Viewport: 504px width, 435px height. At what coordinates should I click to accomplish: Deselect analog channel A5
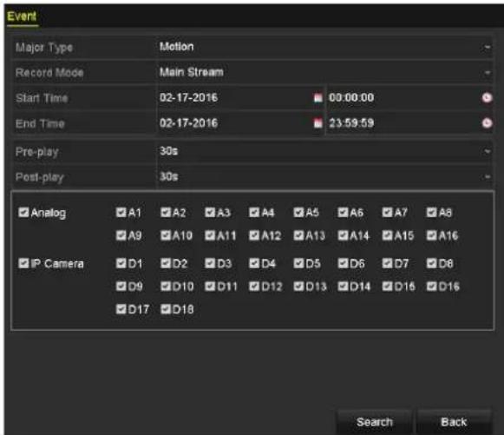[x=298, y=212]
